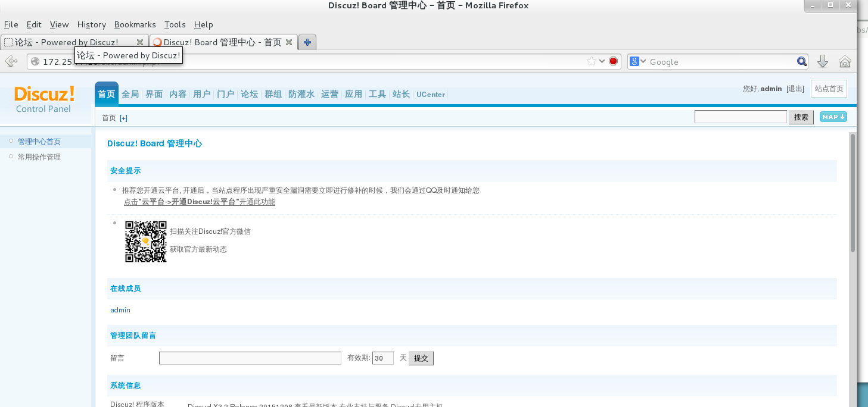Open 应用 admin section

[354, 94]
